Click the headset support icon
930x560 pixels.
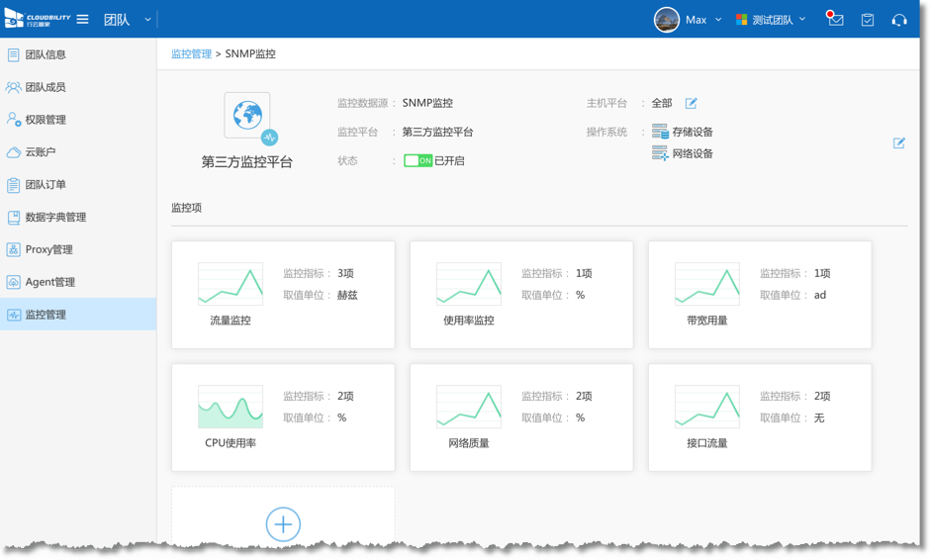[x=898, y=20]
